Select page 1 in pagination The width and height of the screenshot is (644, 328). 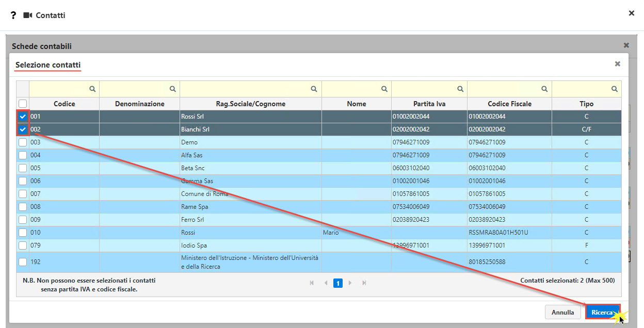pos(338,283)
